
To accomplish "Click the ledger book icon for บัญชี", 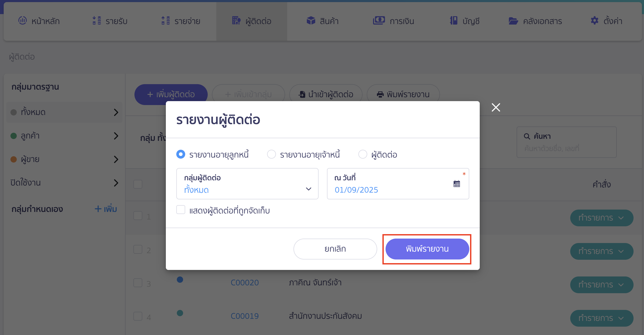I will pos(454,20).
